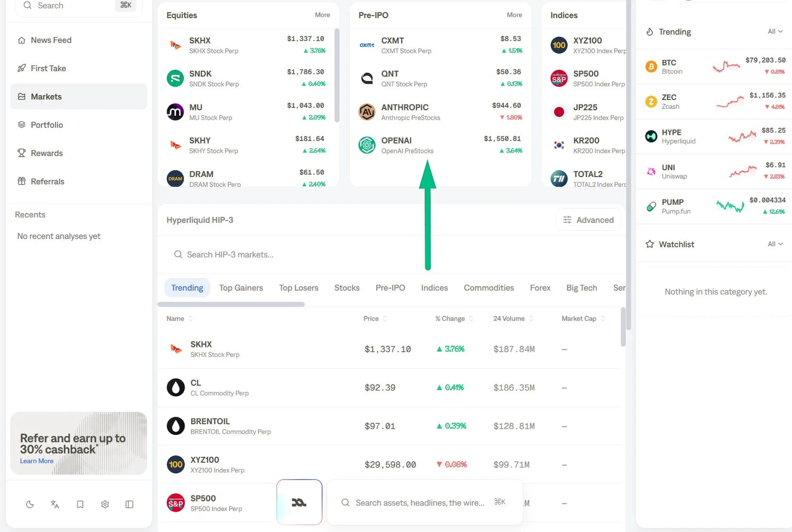The height and width of the screenshot is (532, 792).
Task: Sort table by 24 Volume column
Action: click(x=513, y=319)
